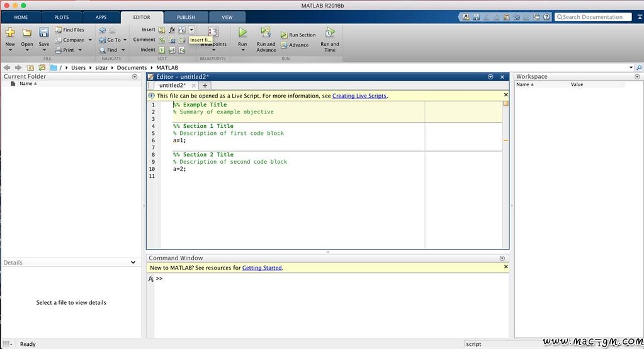This screenshot has height=349, width=644.
Task: Open Current Folder panel actions menu
Action: tap(135, 77)
